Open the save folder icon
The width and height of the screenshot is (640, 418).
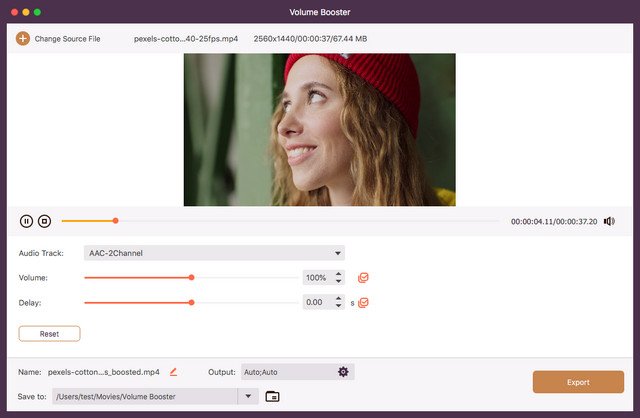(272, 397)
